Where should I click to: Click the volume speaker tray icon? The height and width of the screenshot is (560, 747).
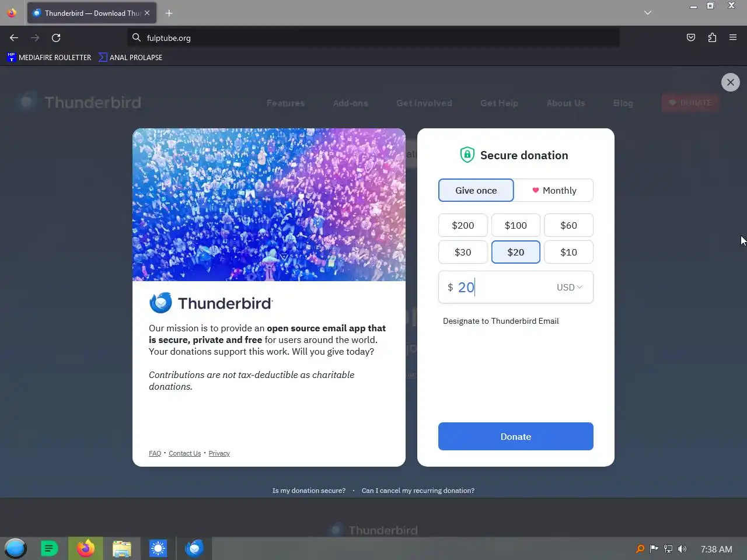pyautogui.click(x=682, y=549)
